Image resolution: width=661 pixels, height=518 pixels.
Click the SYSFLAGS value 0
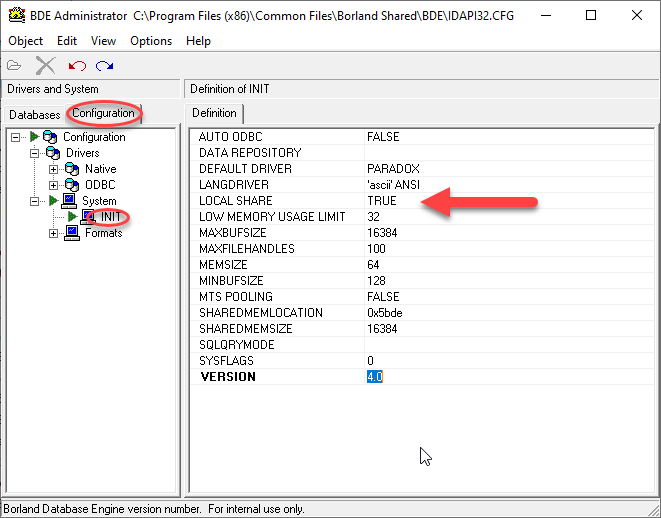coord(370,361)
